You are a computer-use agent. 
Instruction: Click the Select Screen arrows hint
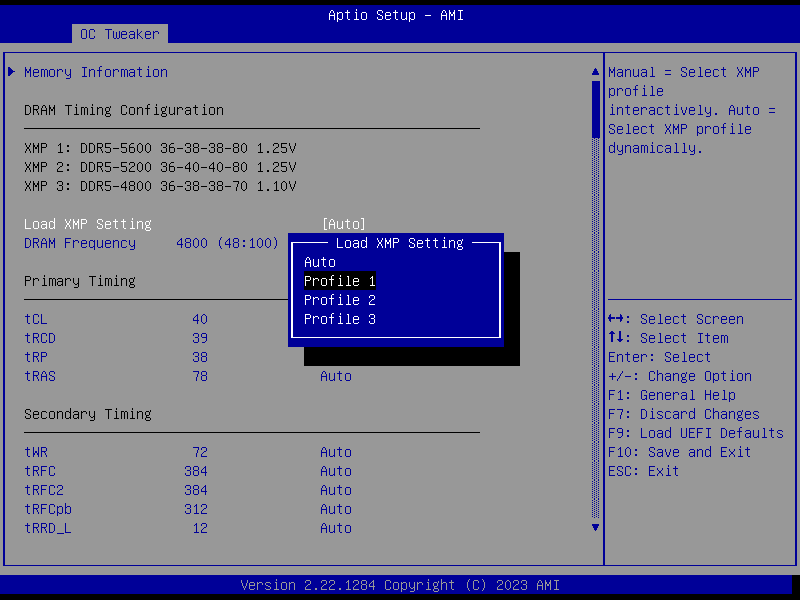[676, 319]
